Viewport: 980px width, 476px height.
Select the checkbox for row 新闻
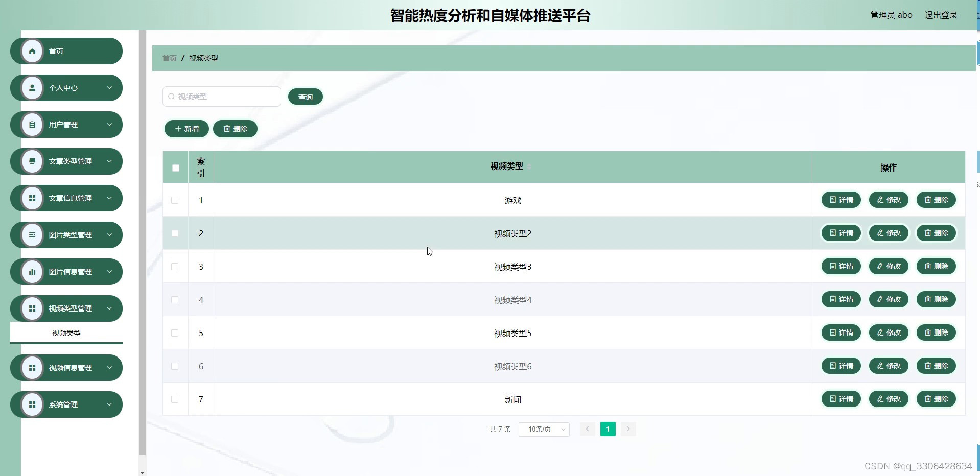click(175, 399)
